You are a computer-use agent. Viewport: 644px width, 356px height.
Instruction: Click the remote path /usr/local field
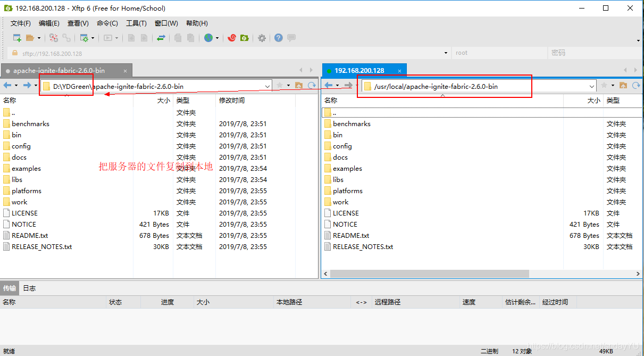coord(478,86)
